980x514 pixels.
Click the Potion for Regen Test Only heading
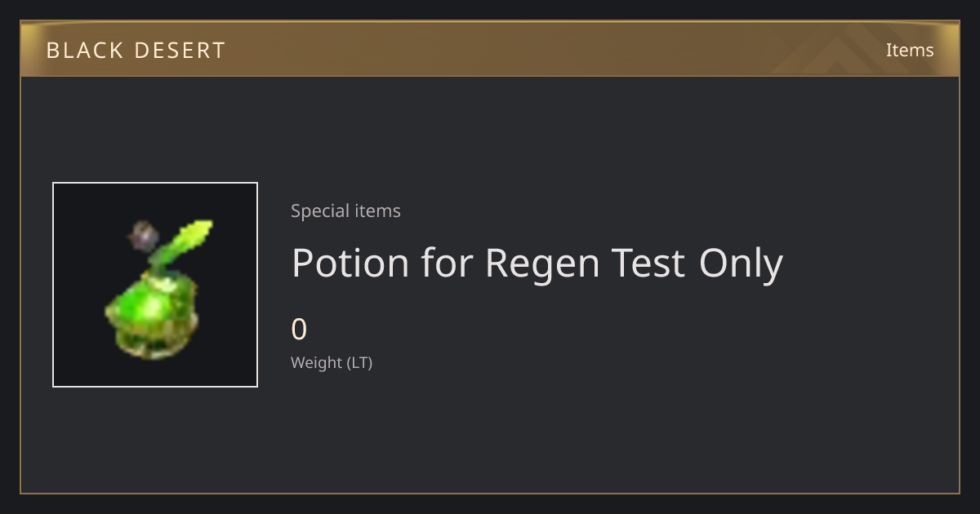click(537, 263)
